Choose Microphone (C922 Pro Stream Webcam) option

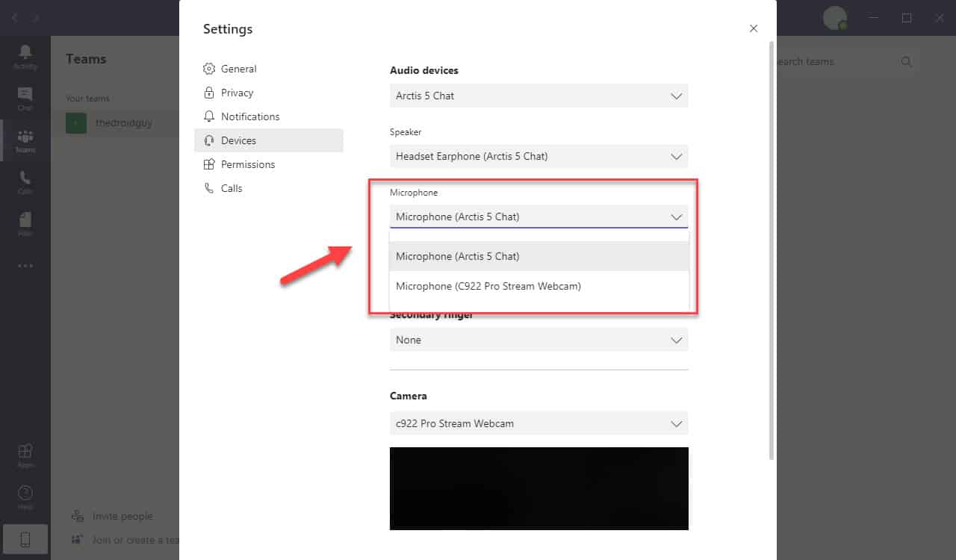pyautogui.click(x=538, y=286)
